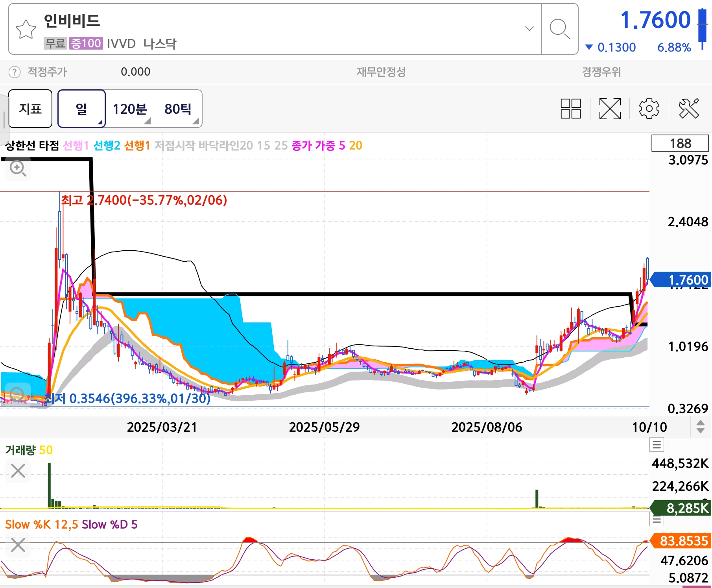Add 인비비드 to favorites with star icon
Image resolution: width=712 pixels, height=588 pixels.
tap(26, 30)
